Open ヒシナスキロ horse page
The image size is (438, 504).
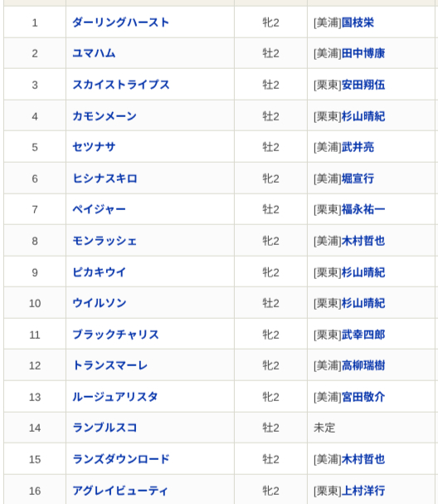point(105,179)
